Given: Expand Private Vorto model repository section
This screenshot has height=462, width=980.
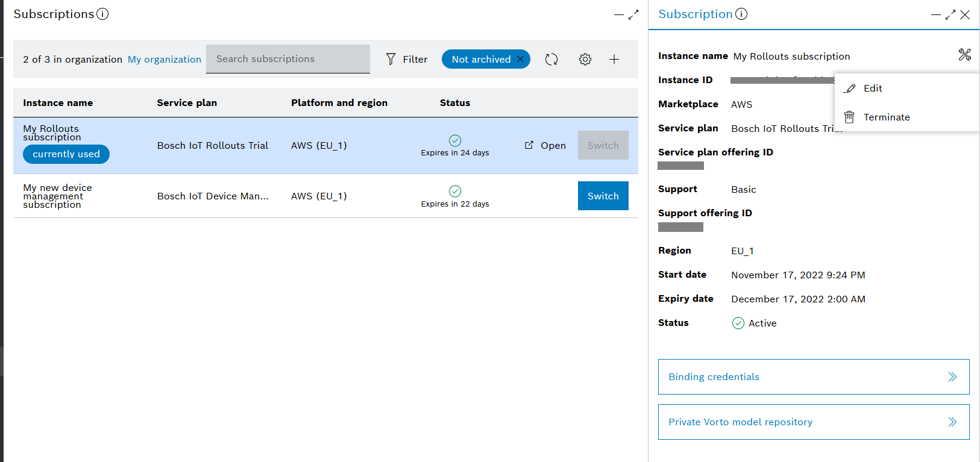Looking at the screenshot, I should [814, 422].
